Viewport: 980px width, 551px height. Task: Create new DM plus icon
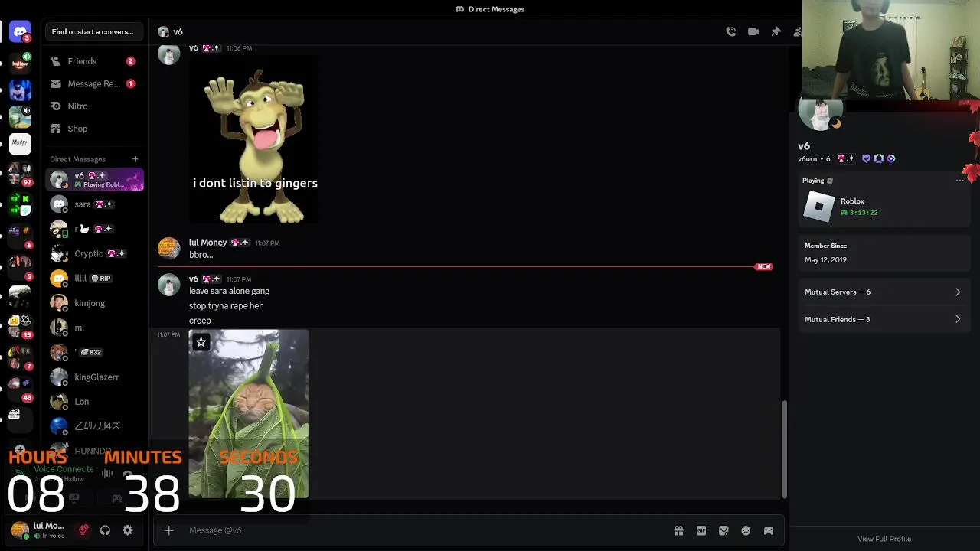[x=135, y=159]
